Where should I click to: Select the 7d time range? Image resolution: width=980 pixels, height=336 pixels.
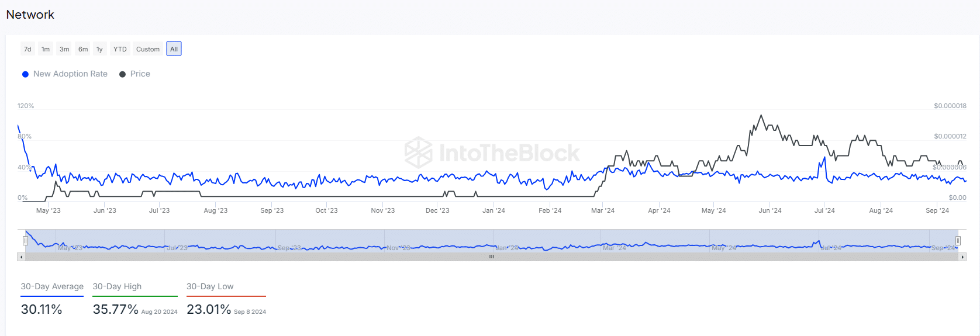[27, 49]
